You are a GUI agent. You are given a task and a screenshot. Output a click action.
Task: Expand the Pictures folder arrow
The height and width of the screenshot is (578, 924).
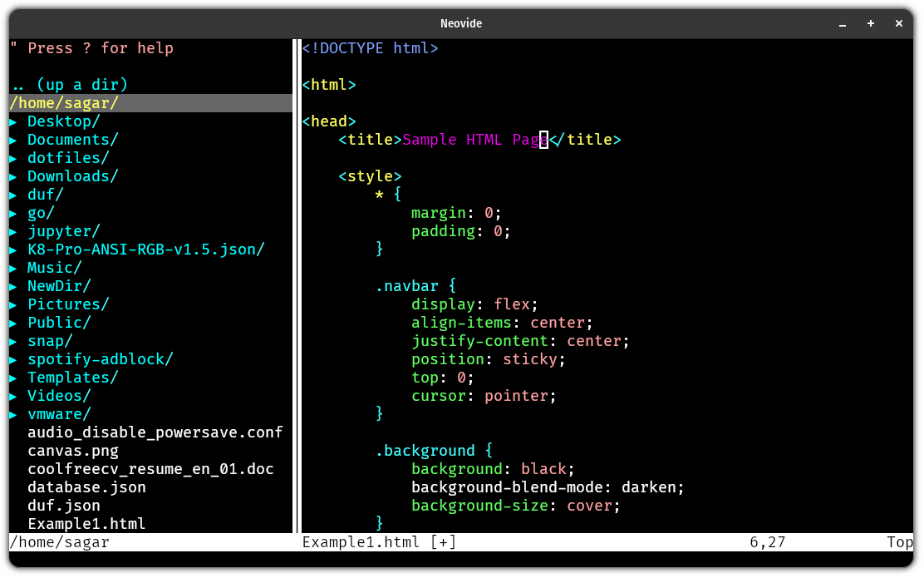tap(15, 304)
